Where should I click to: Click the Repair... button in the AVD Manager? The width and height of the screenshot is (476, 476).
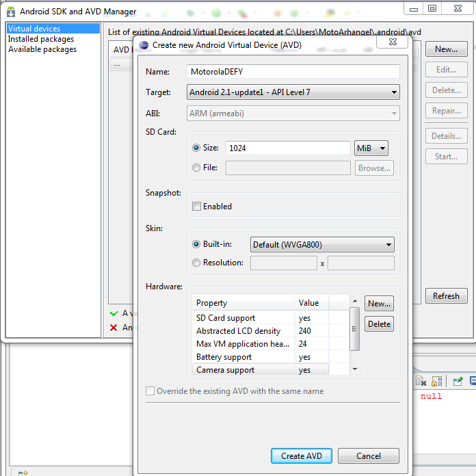(446, 111)
